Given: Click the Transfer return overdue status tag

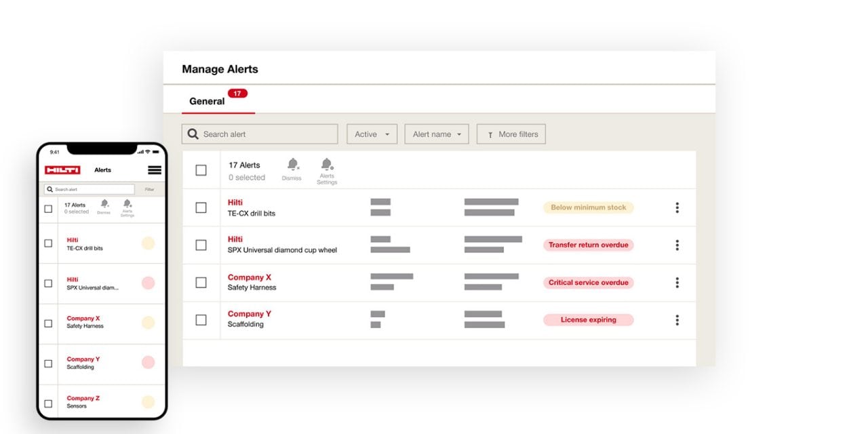Looking at the screenshot, I should click(589, 245).
